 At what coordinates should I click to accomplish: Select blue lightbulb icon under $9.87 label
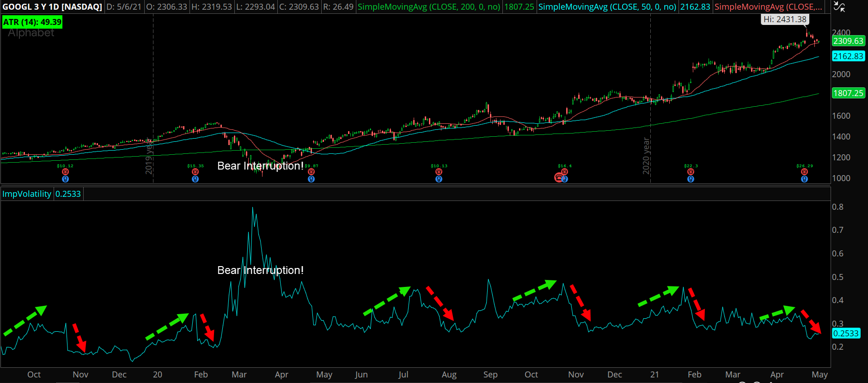[x=311, y=179]
